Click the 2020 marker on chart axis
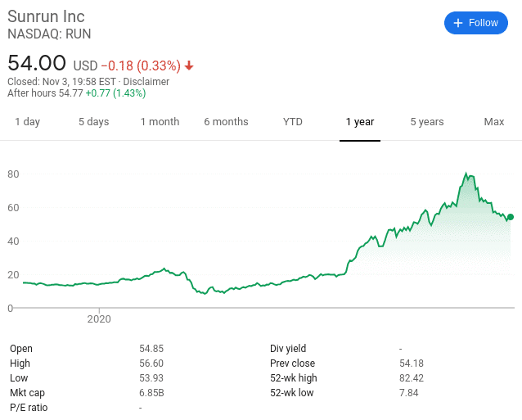The height and width of the screenshot is (420, 522). [x=99, y=319]
